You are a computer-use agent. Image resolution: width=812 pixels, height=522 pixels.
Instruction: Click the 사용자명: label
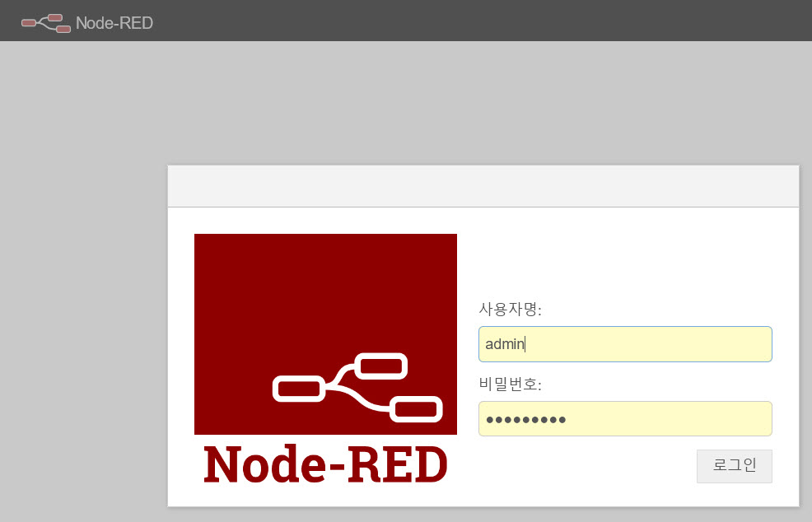click(x=510, y=309)
